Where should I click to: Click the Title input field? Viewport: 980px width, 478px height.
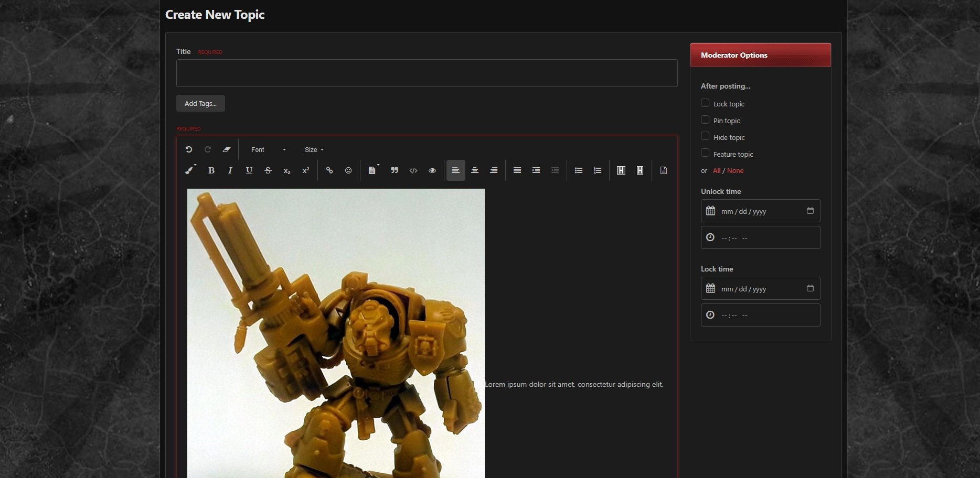(427, 73)
